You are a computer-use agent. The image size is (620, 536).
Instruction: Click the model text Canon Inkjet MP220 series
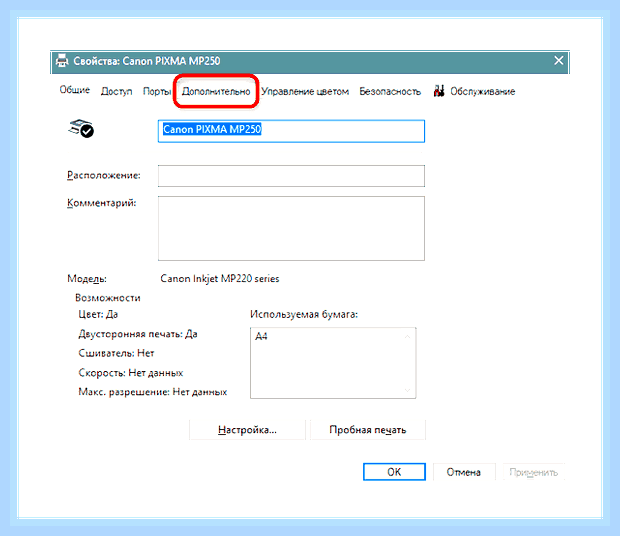point(220,279)
